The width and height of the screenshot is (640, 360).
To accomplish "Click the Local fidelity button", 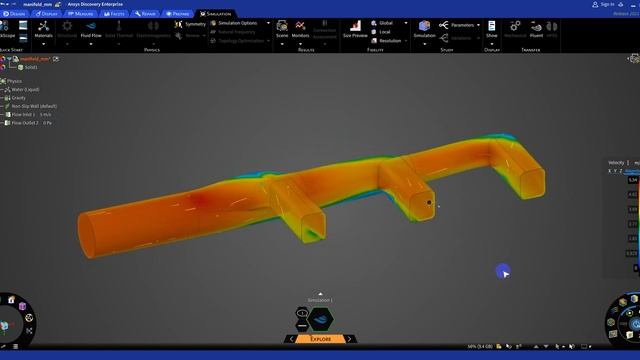I will 380,32.
